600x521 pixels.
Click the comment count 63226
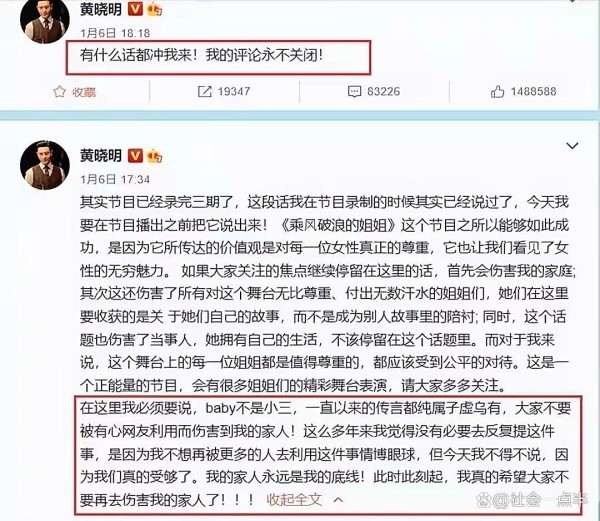point(383,91)
